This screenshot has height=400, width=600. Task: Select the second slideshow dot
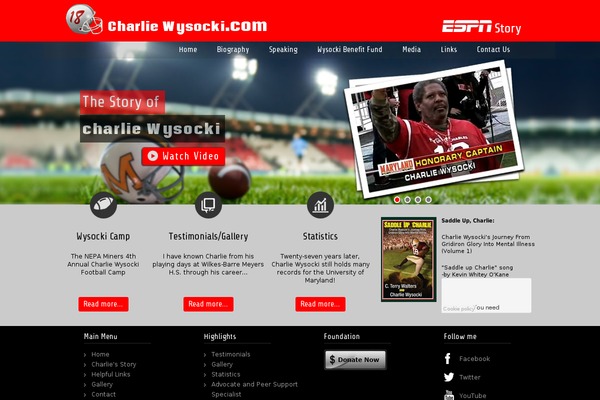point(408,199)
